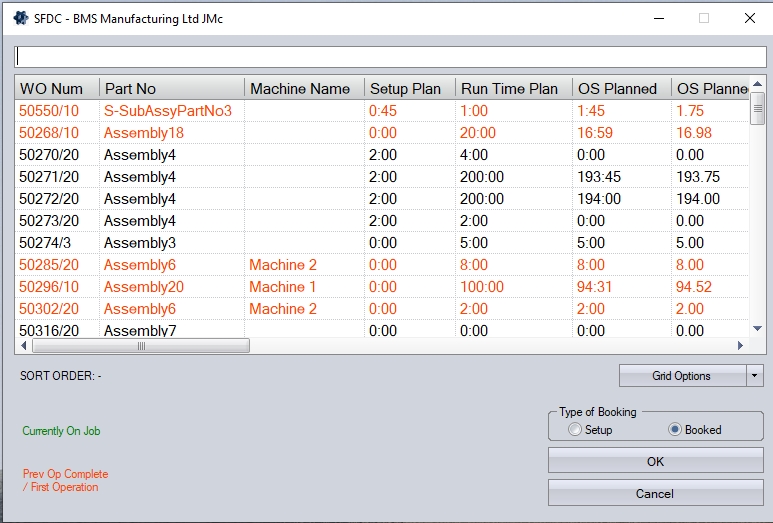Select the Booked radio option
This screenshot has width=773, height=523.
(x=675, y=430)
